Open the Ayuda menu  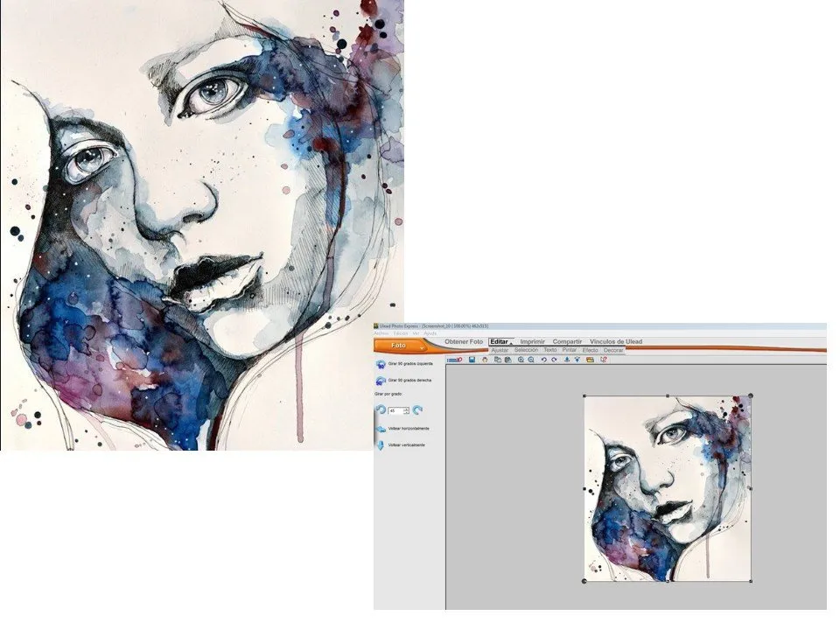coord(430,333)
